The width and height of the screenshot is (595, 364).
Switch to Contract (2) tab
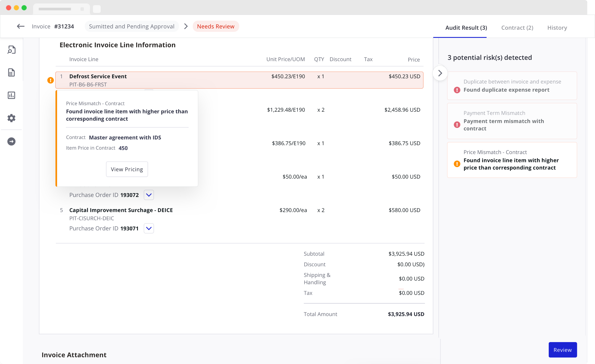click(x=517, y=28)
